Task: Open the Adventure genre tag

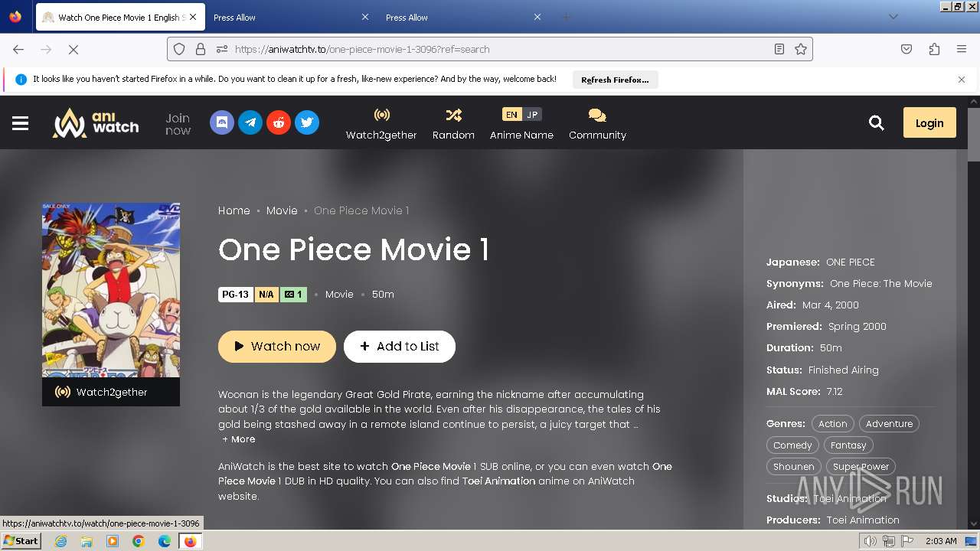Action: [x=889, y=423]
